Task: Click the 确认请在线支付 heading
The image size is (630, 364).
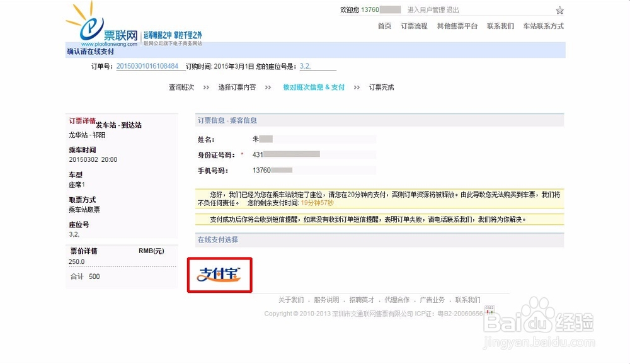Action: [90, 52]
